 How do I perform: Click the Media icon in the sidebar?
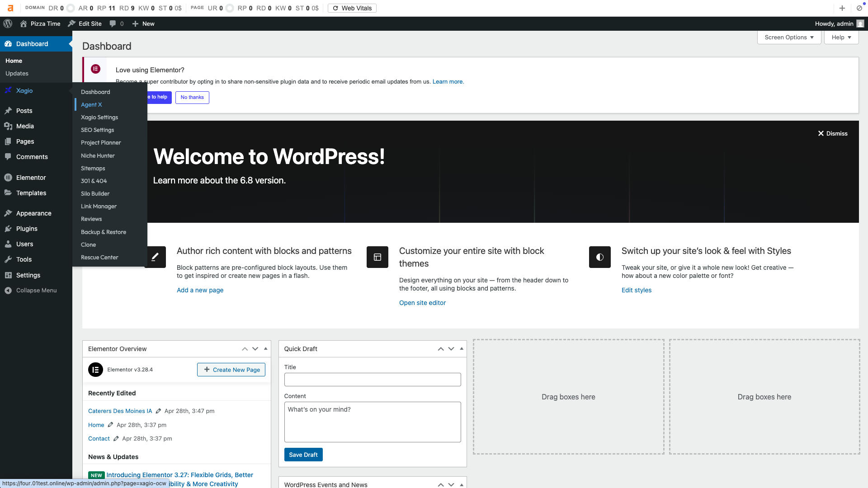coord(8,126)
